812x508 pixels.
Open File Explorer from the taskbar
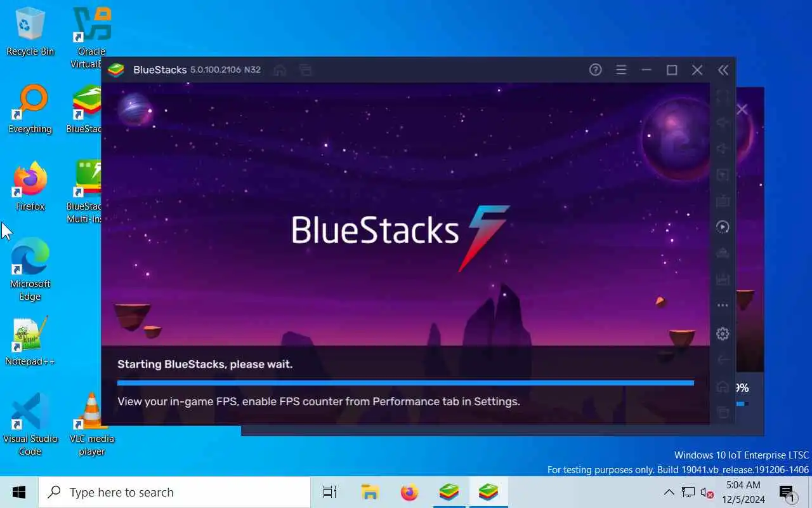tap(370, 492)
